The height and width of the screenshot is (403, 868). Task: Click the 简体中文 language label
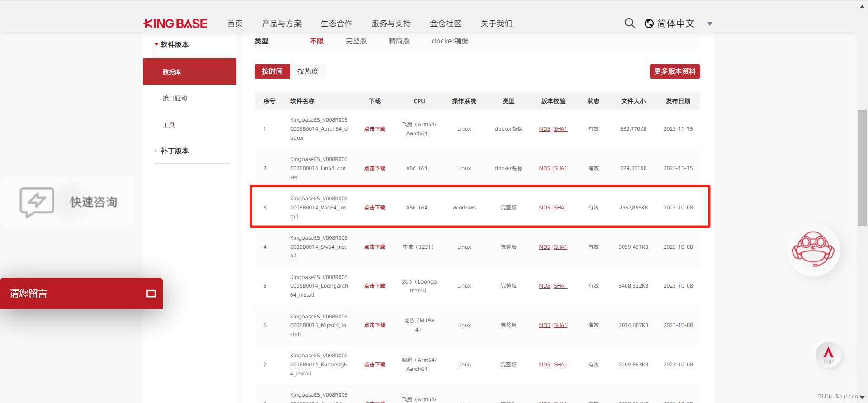(x=676, y=24)
